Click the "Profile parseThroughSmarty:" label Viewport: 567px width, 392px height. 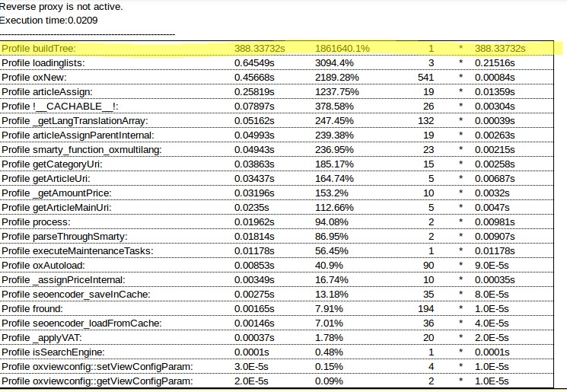[64, 237]
